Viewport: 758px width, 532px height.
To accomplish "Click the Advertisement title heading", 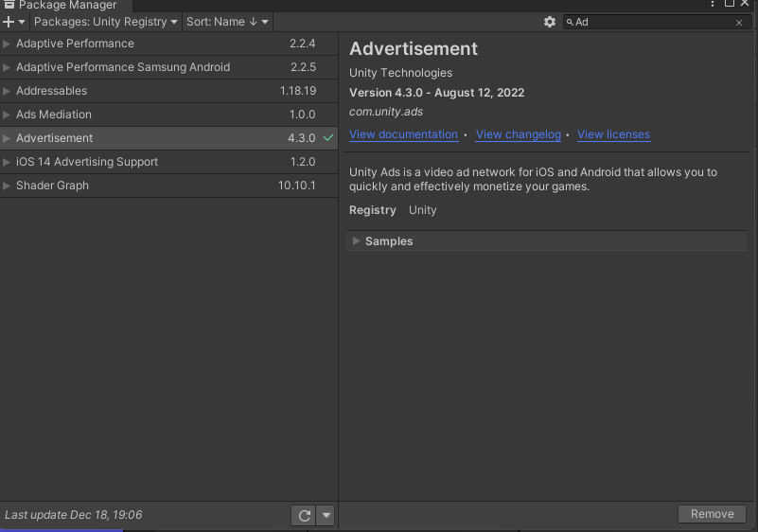I will click(x=414, y=49).
